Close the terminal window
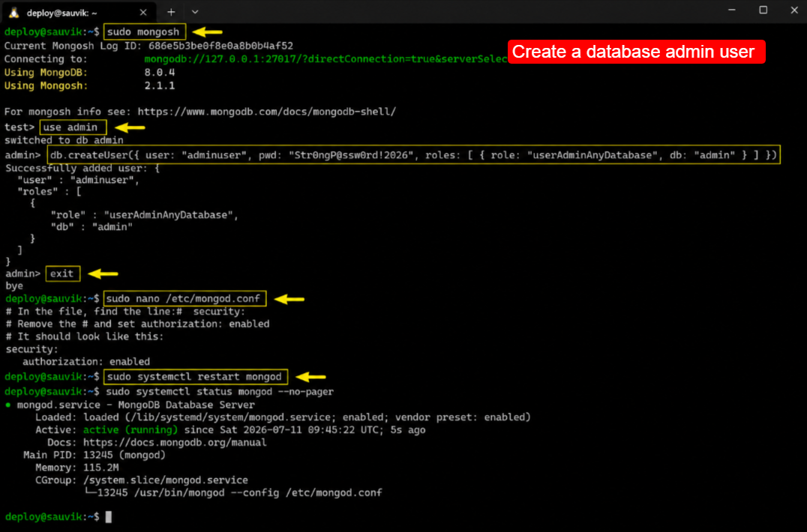 [x=794, y=10]
